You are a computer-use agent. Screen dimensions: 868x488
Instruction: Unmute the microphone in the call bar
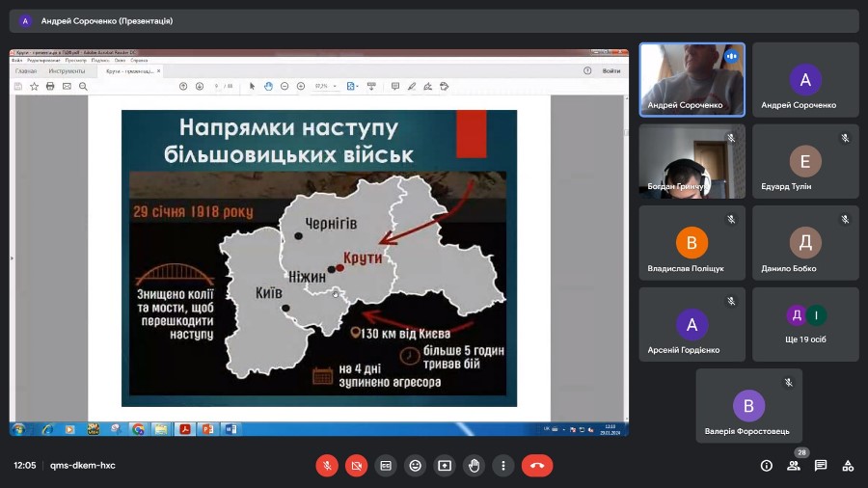click(x=327, y=465)
